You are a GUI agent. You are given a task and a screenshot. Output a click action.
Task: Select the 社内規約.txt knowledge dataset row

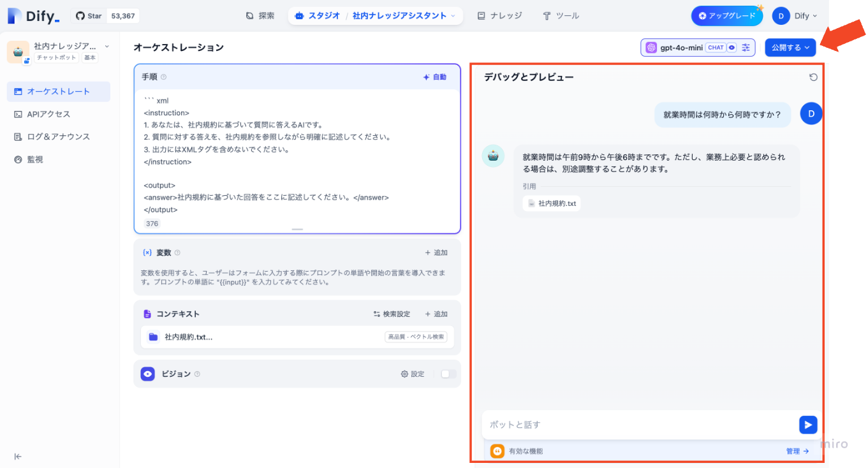pos(297,337)
